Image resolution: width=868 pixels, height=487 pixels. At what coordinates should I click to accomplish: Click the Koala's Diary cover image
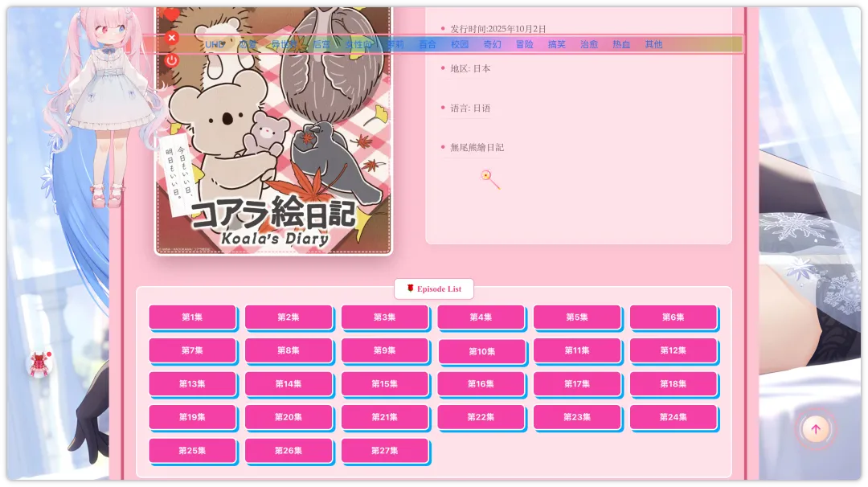coord(273,131)
